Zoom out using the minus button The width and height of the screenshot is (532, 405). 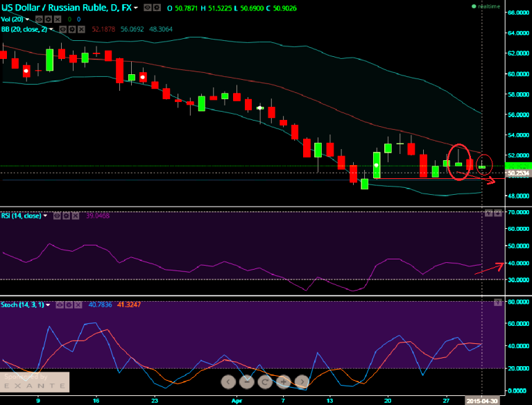tap(247, 381)
